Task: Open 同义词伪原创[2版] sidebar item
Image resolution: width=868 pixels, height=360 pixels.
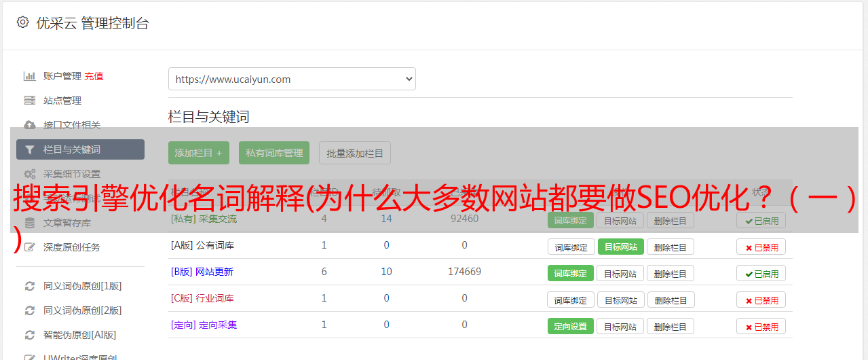Action: (83, 310)
